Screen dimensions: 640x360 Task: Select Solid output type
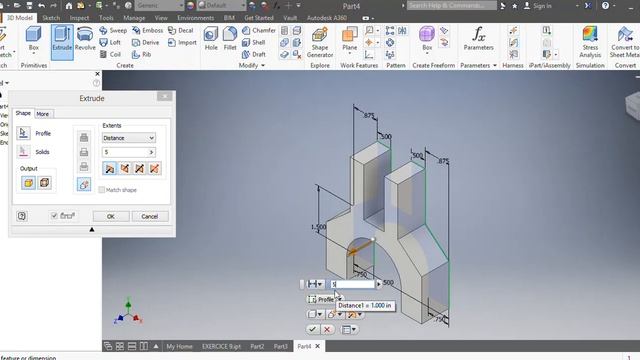coord(29,183)
